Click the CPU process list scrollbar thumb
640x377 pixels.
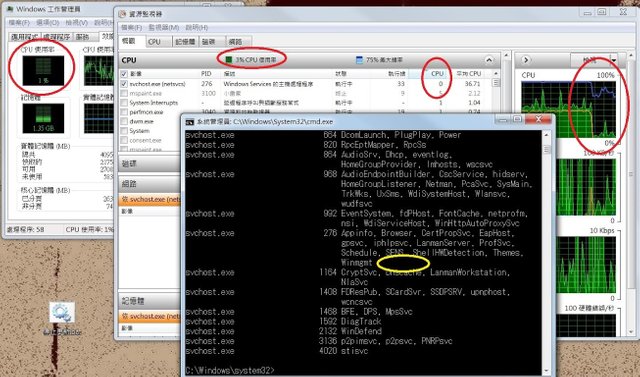click(496, 83)
